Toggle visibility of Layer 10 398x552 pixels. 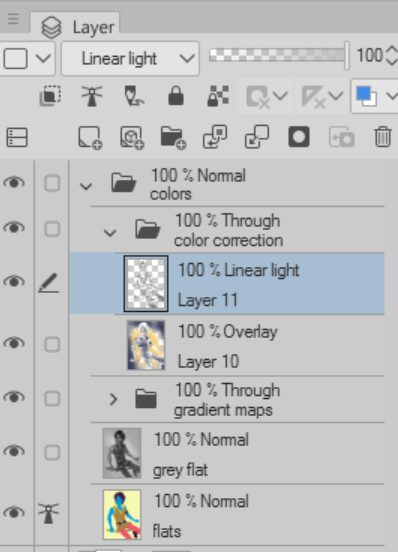(14, 343)
